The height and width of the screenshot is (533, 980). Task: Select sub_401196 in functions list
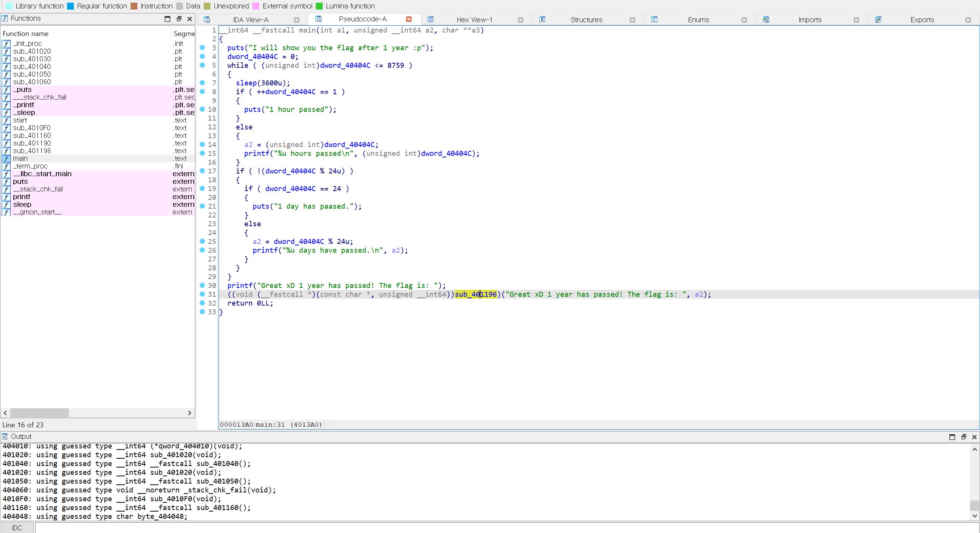coord(32,151)
